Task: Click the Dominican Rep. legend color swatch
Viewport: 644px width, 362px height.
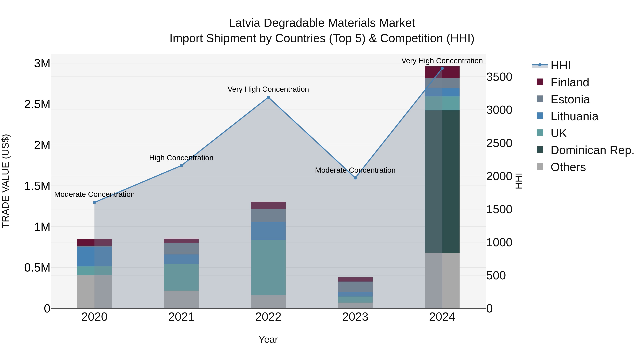Action: tap(540, 149)
